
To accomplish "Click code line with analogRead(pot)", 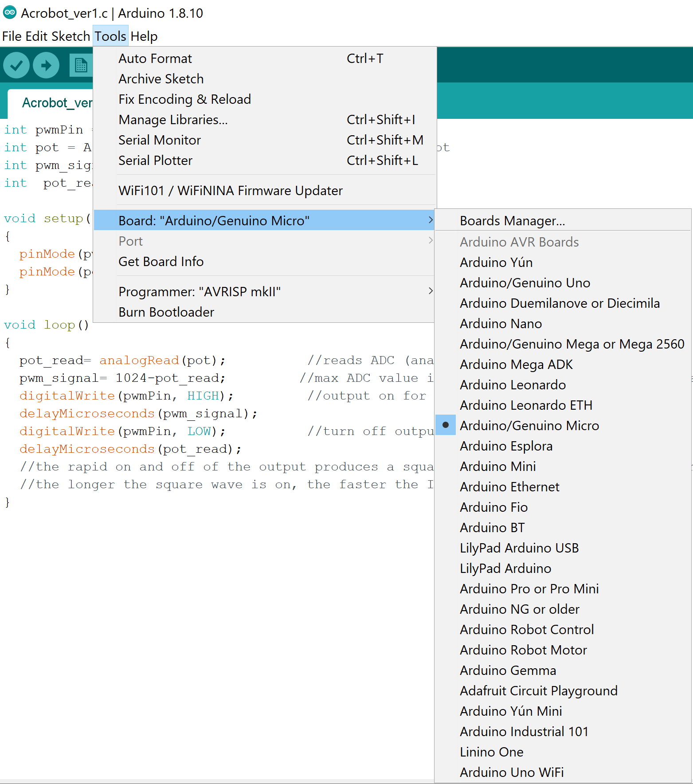I will pyautogui.click(x=122, y=360).
